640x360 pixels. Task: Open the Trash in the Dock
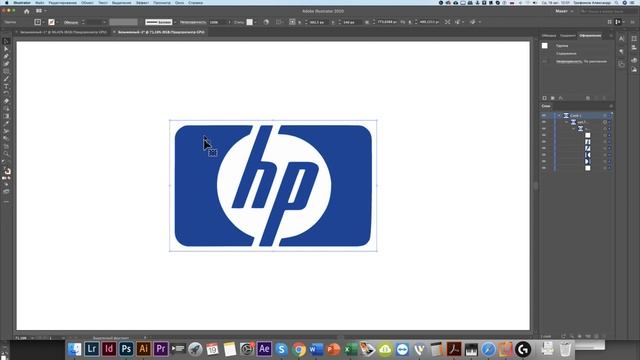click(x=565, y=349)
